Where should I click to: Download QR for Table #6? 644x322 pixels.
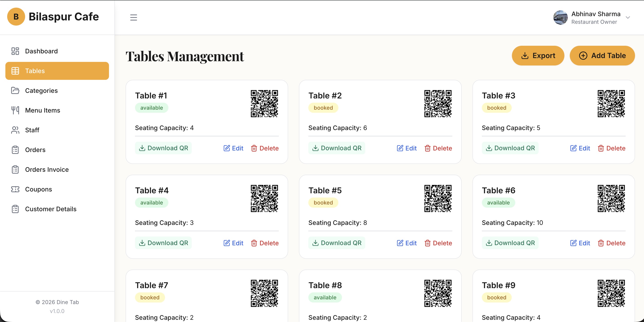tap(510, 243)
